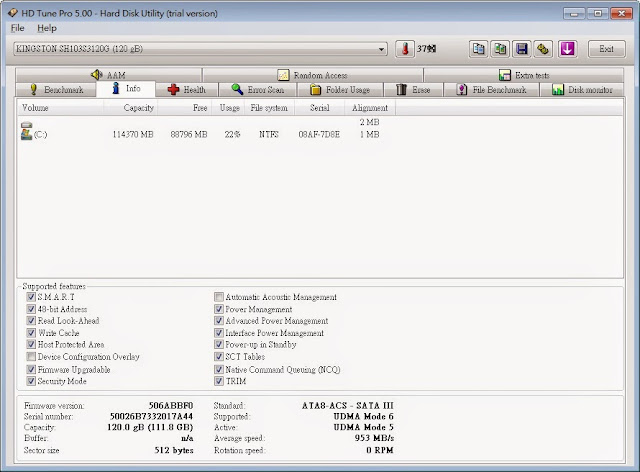The height and width of the screenshot is (472, 640).
Task: Go to the Error Scan tab
Action: pos(258,89)
